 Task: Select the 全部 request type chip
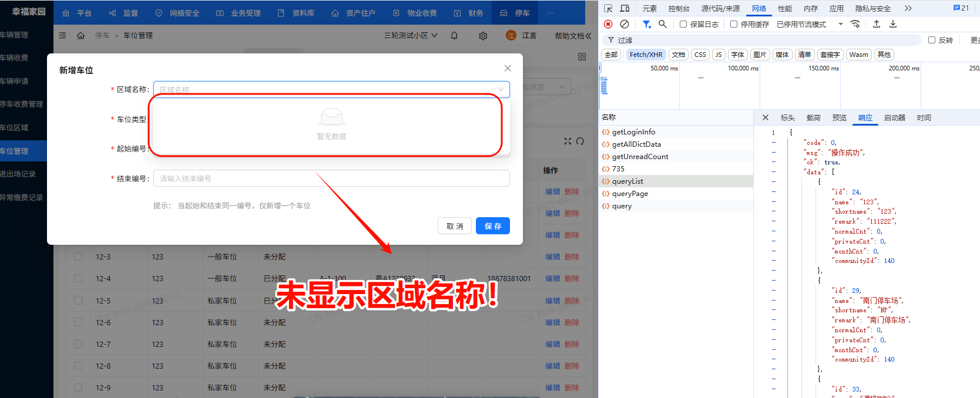[611, 55]
